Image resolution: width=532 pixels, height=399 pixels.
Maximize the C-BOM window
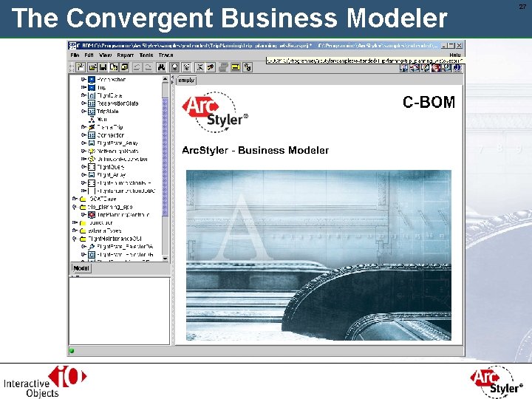(451, 45)
